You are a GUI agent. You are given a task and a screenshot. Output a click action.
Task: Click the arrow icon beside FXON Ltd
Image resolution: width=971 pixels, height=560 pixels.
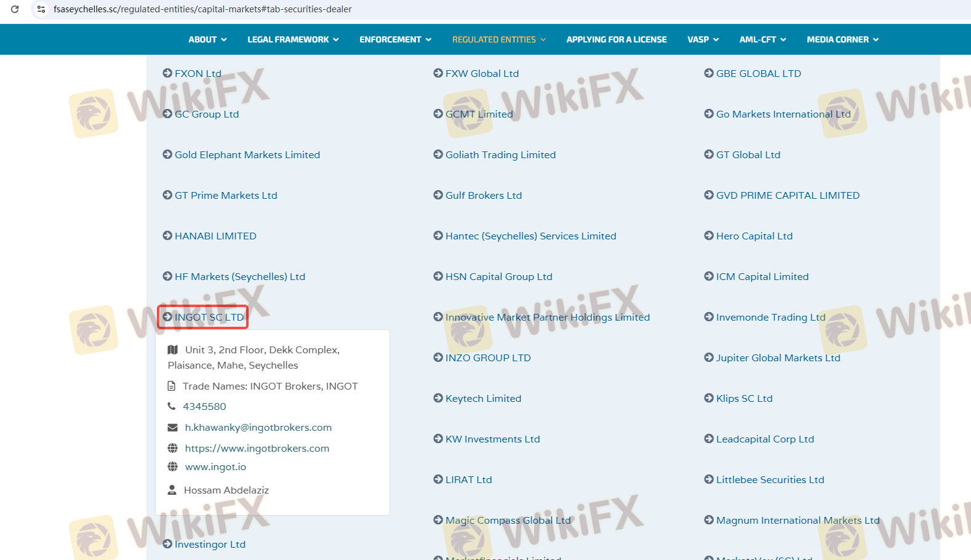(167, 73)
